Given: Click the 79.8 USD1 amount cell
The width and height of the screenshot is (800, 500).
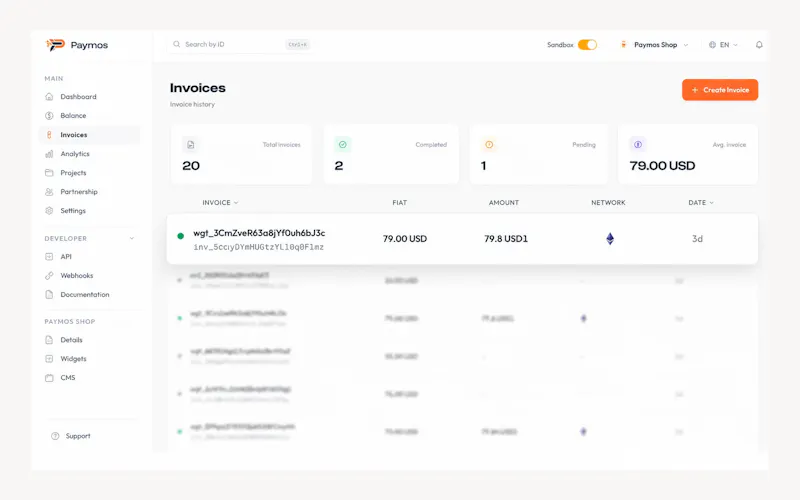Looking at the screenshot, I should pyautogui.click(x=506, y=239).
